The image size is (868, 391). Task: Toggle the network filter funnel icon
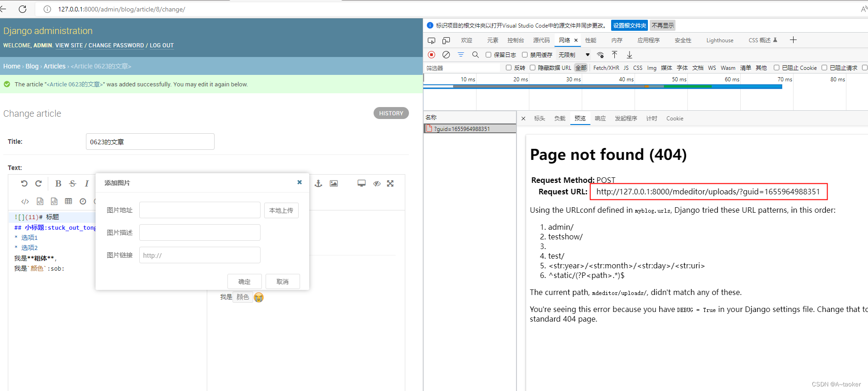point(461,55)
